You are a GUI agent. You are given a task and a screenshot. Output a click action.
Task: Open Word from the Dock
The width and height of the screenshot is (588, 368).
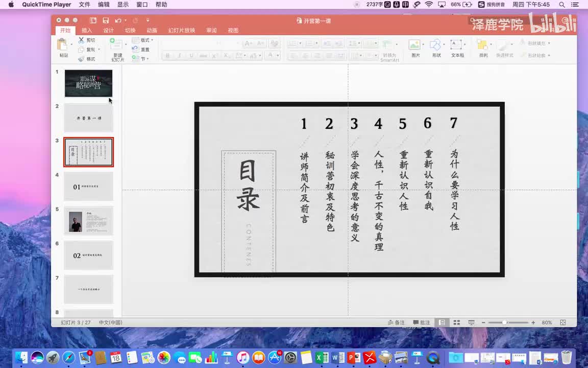[338, 357]
